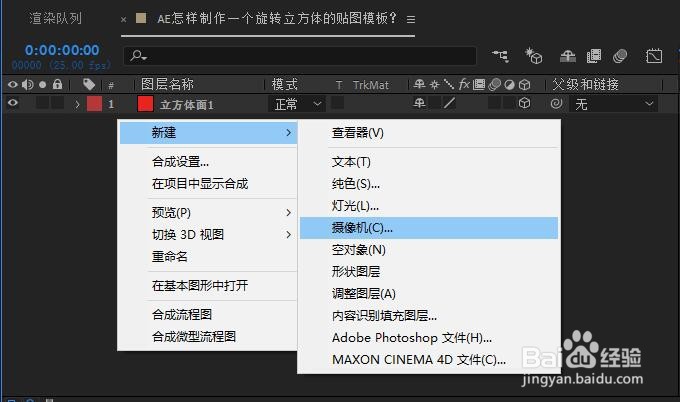Enable frame blending toolbar icon
680x402 pixels.
(x=594, y=56)
